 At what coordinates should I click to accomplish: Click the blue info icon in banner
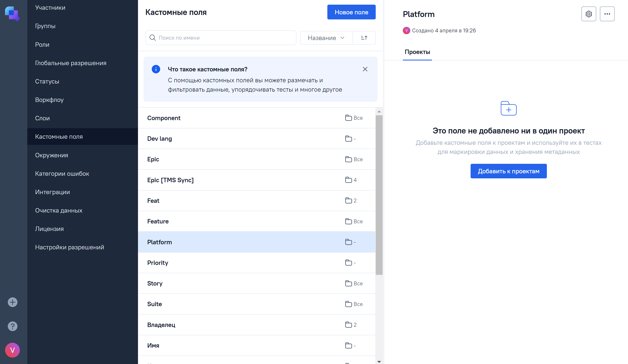click(x=156, y=69)
